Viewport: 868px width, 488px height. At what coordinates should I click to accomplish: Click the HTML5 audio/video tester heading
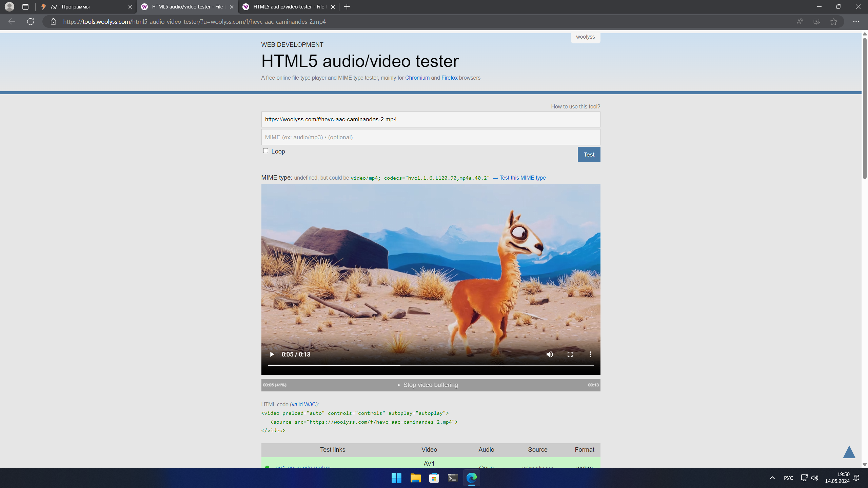(x=360, y=61)
